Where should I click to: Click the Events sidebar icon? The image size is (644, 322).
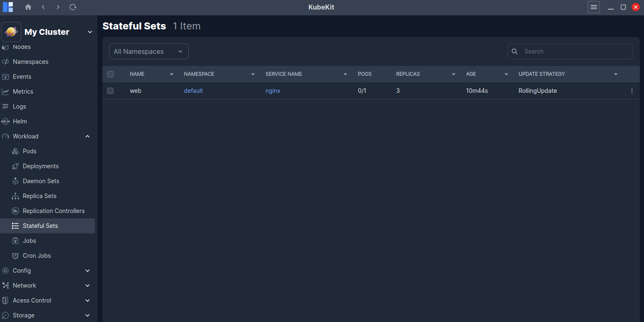pos(7,76)
